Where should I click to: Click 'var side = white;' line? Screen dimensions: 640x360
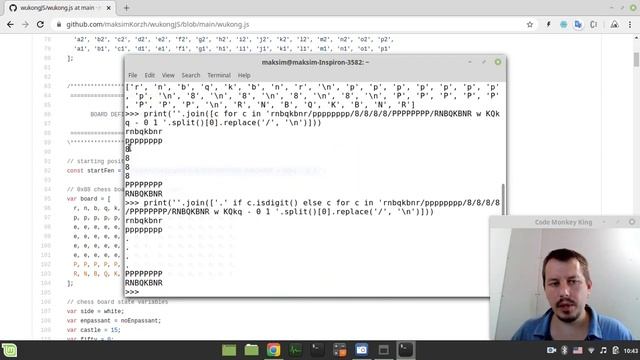(95, 311)
